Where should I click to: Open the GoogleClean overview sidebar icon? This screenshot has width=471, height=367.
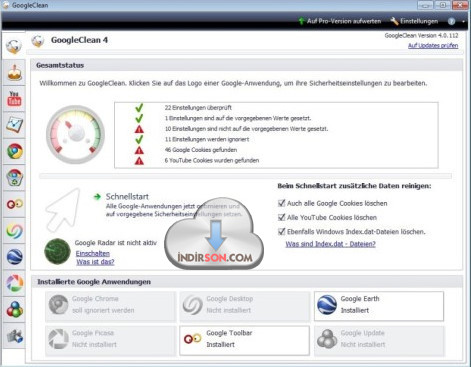pos(14,46)
